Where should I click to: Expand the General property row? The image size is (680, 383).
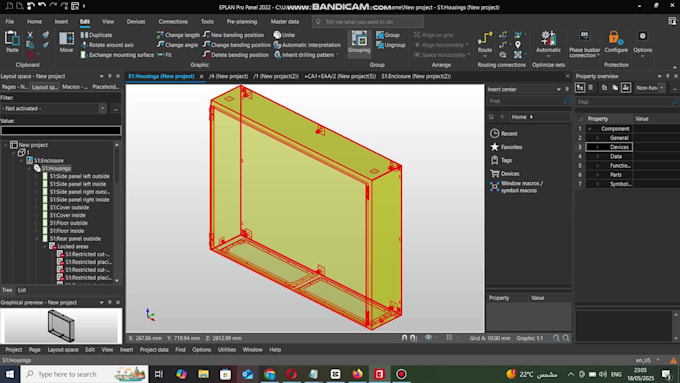coord(597,138)
